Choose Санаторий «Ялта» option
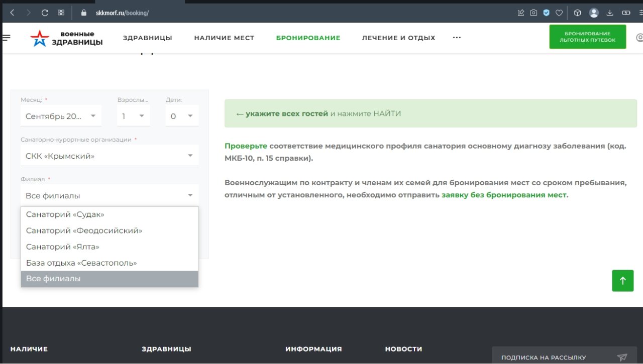 click(x=63, y=247)
